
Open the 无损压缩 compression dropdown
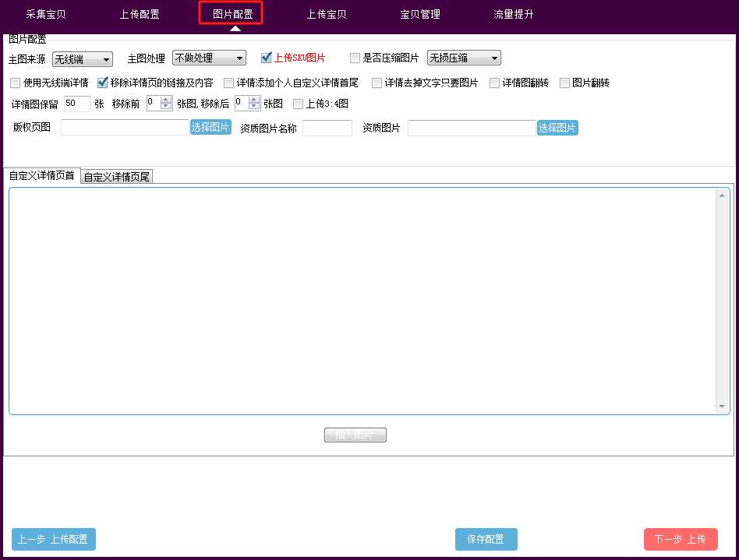tap(464, 58)
